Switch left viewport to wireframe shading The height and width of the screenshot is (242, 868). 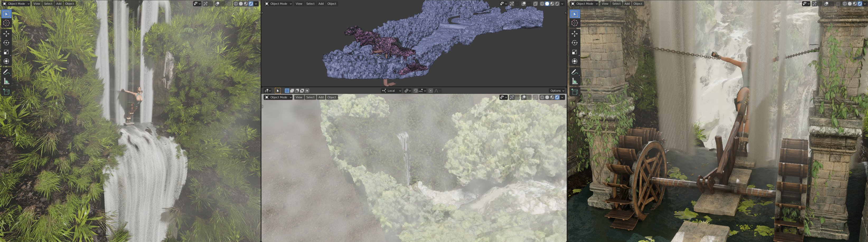(236, 4)
